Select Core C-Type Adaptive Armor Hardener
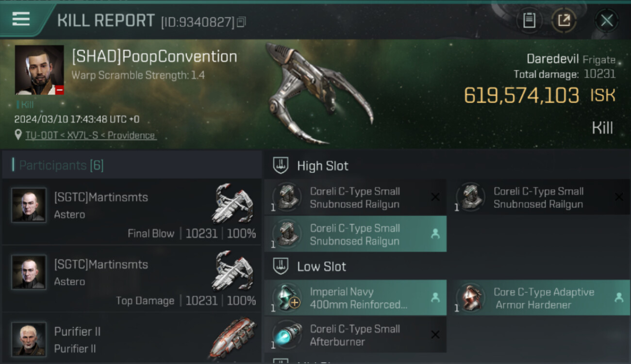This screenshot has height=364, width=631. 539,298
